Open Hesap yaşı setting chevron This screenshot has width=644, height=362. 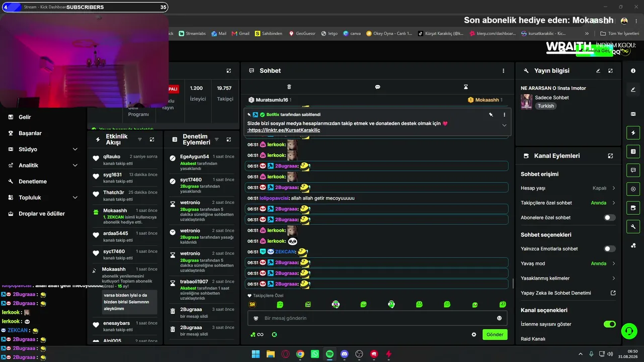click(x=613, y=188)
